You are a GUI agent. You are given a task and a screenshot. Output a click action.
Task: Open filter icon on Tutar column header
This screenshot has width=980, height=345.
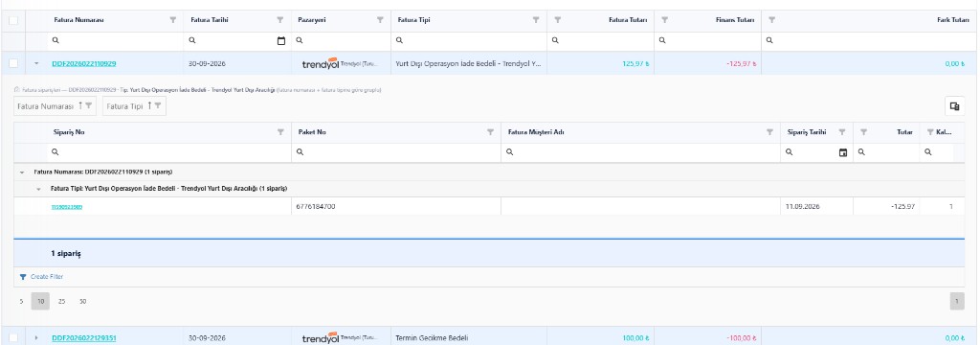pos(864,132)
